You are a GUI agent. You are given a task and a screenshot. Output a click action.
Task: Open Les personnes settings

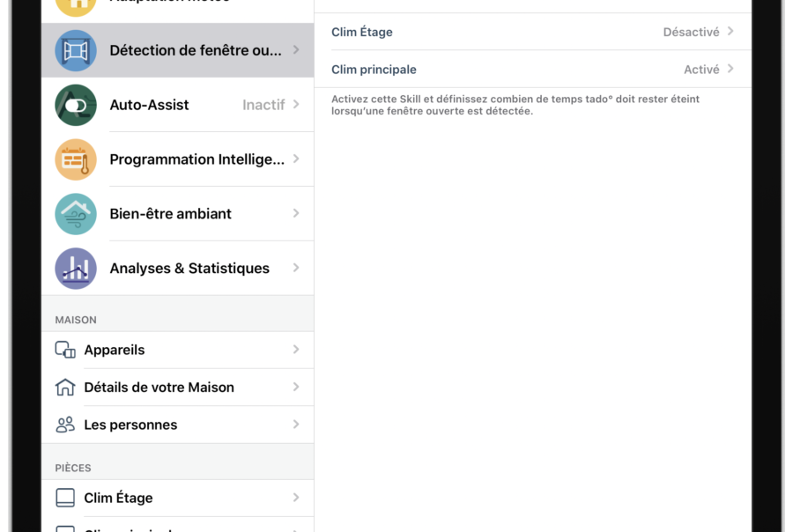coord(178,425)
